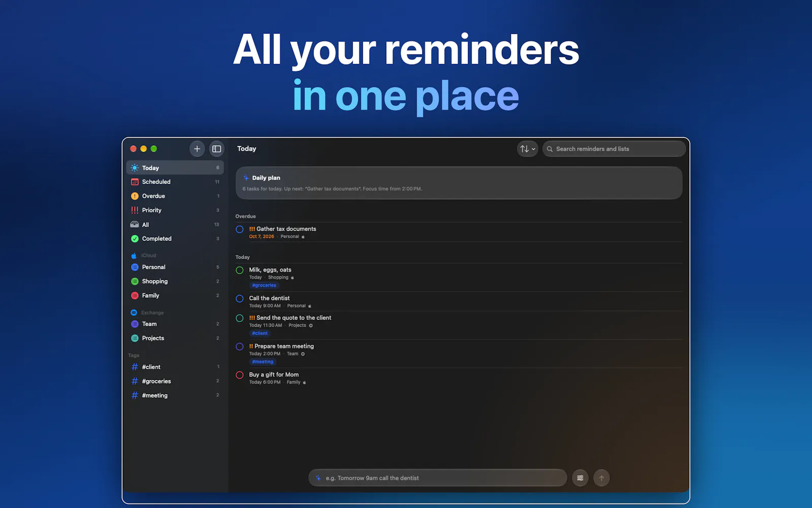Complete Send the quote to the client
This screenshot has width=812, height=508.
point(240,318)
